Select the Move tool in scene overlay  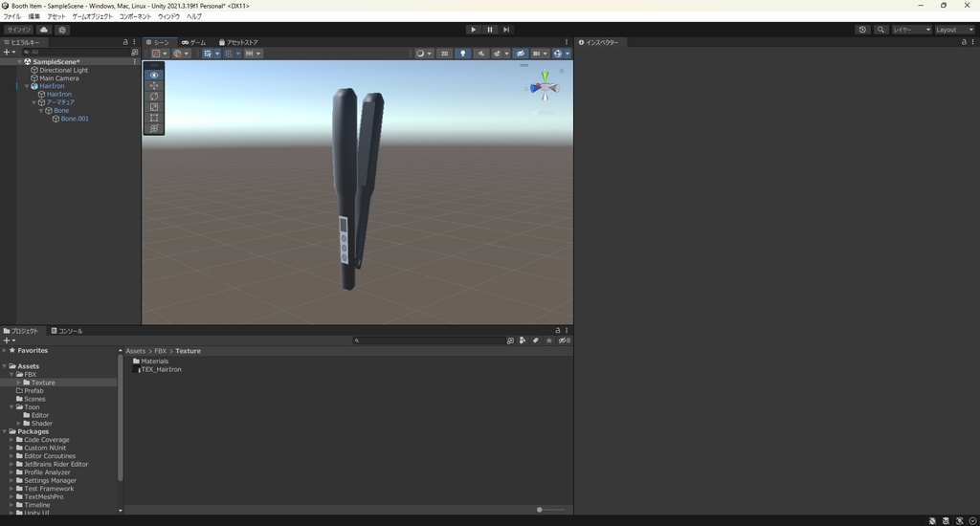click(154, 85)
